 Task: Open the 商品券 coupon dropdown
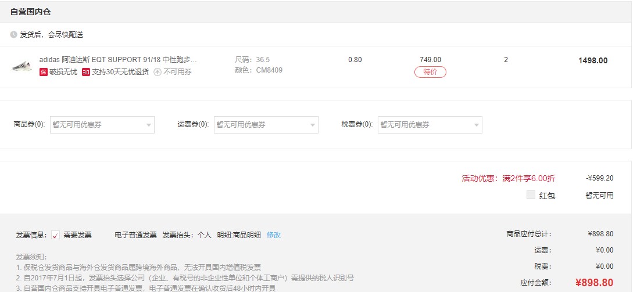pos(102,125)
